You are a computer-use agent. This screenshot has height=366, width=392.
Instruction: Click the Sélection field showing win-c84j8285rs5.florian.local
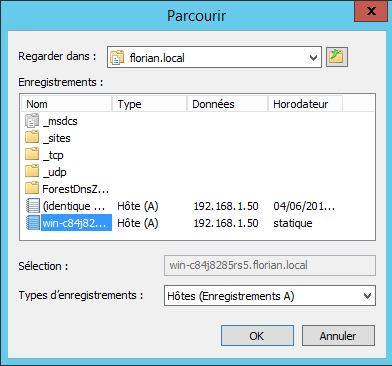click(270, 265)
